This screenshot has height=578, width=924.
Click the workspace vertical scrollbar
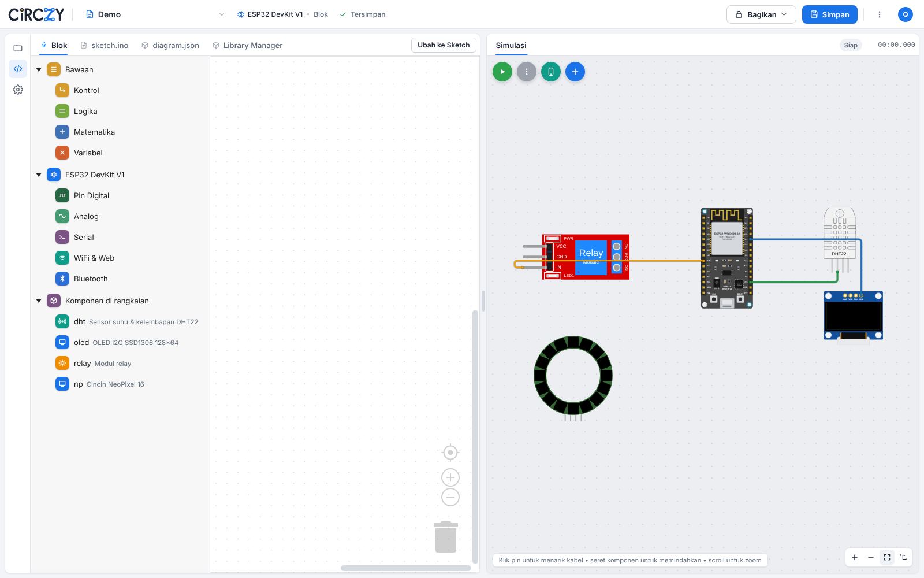click(x=475, y=436)
